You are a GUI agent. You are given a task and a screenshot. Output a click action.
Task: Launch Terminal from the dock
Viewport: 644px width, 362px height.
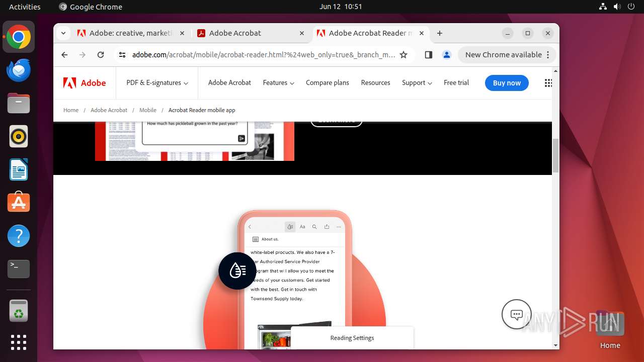point(19,269)
